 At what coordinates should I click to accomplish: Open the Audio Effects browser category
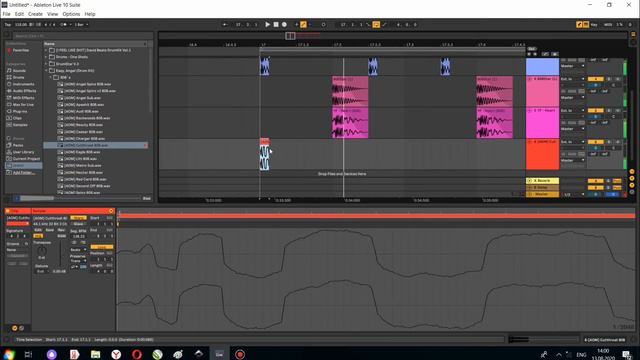[x=24, y=91]
